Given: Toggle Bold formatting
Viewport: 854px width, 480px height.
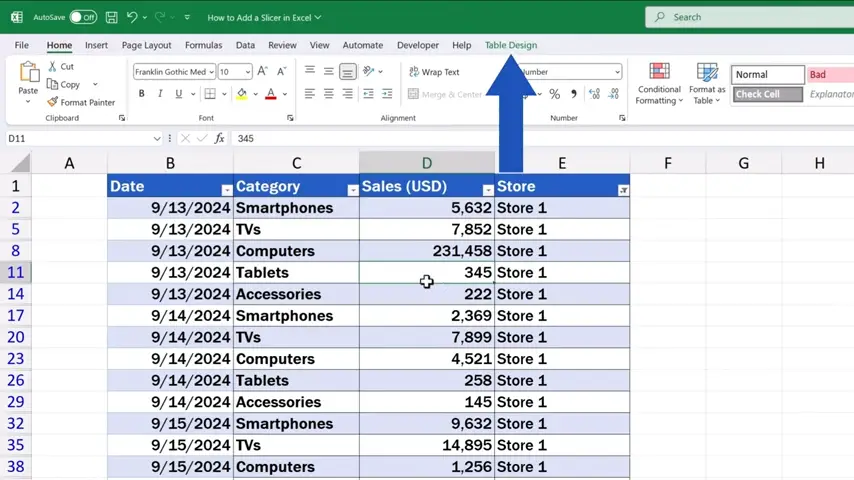Looking at the screenshot, I should (141, 94).
